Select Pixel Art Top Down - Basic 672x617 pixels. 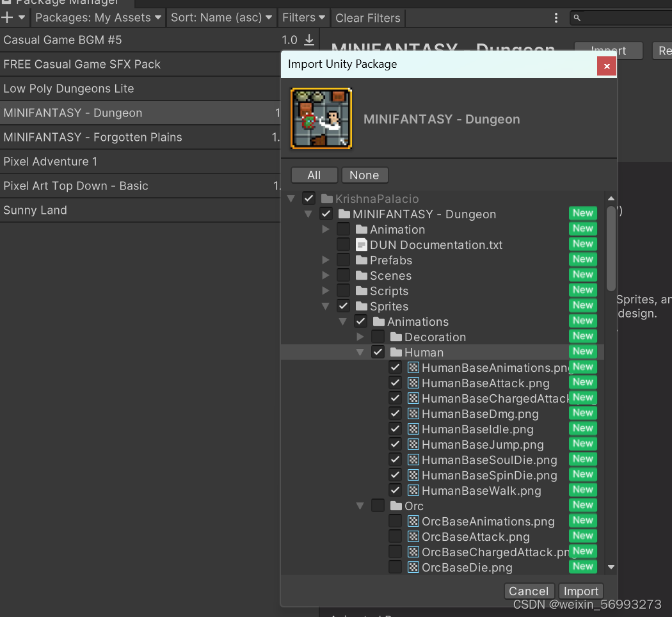[140, 186]
